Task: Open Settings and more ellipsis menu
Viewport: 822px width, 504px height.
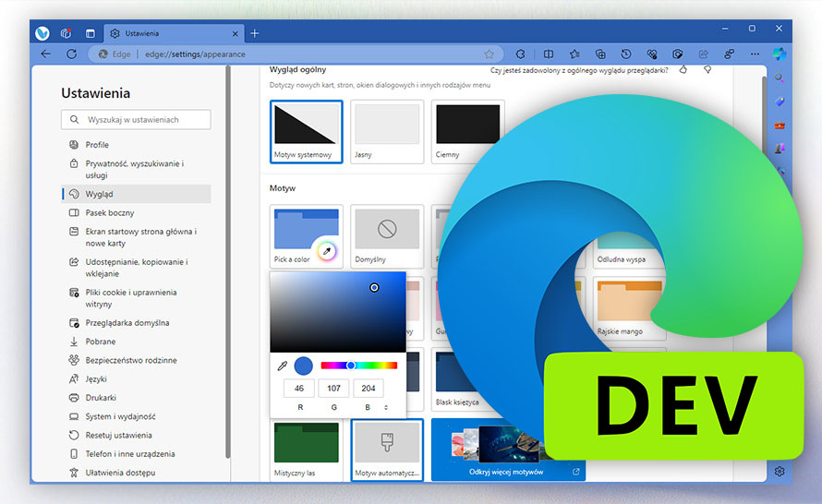Action: click(755, 54)
